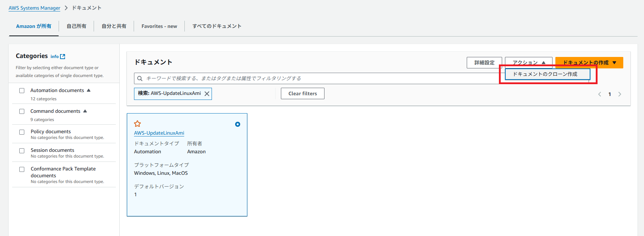Click the Clear filters button
Viewport: 644px width, 236px height.
tap(303, 93)
